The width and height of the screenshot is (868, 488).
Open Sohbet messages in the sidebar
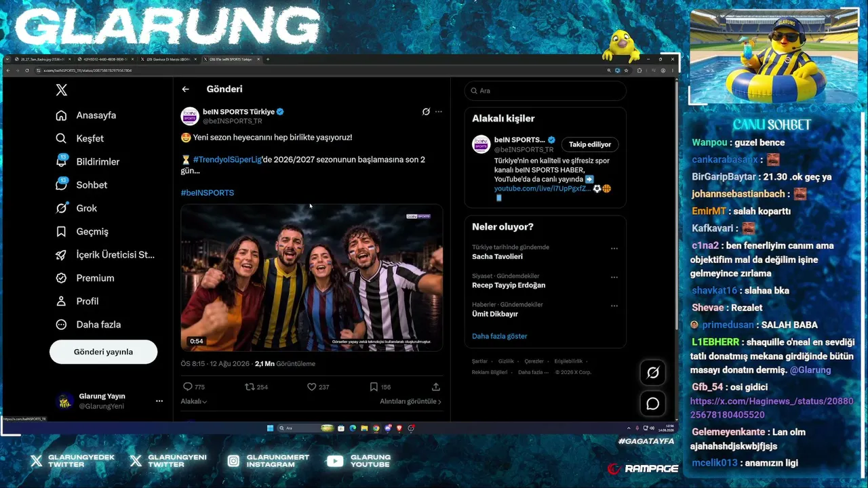click(x=82, y=184)
